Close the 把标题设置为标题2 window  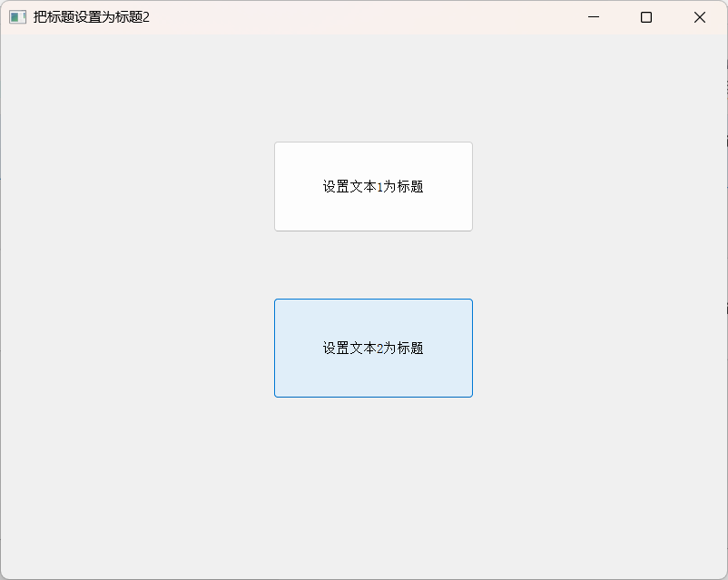pos(700,17)
